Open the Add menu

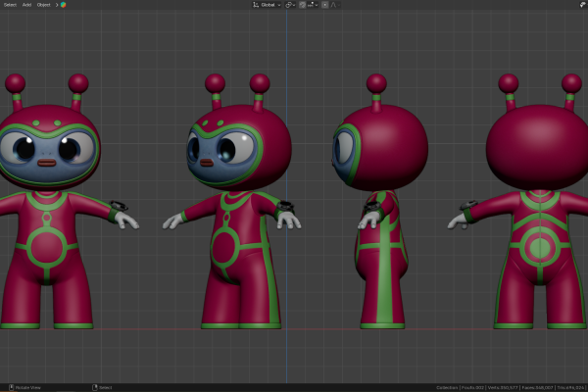(x=26, y=5)
